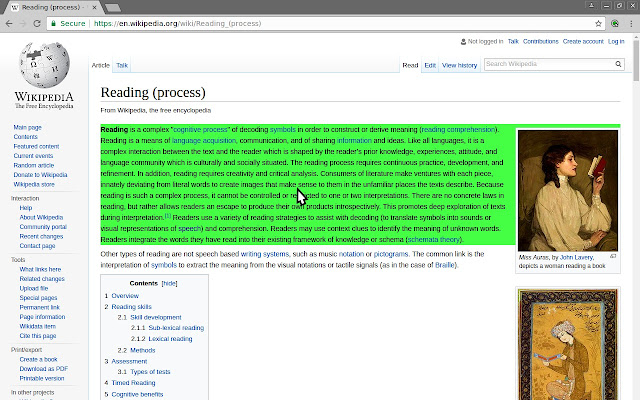Follow the writing systems link

(264, 254)
